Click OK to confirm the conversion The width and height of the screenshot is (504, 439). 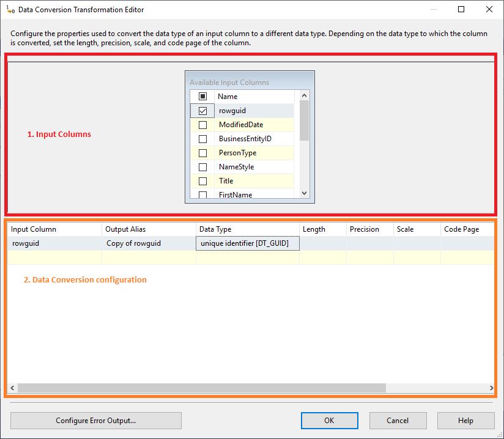329,421
